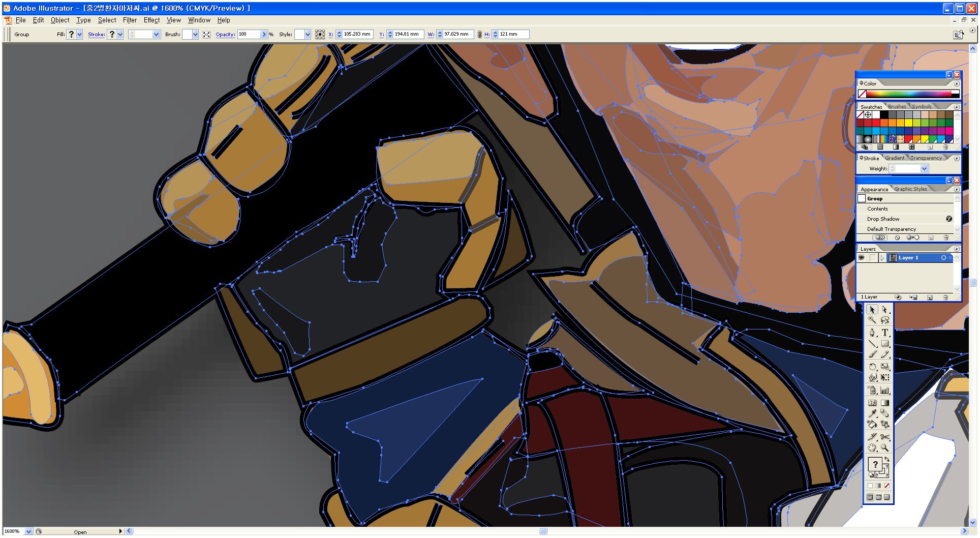Toggle the lock box for Layer 1
This screenshot has width=980, height=538.
[872, 258]
